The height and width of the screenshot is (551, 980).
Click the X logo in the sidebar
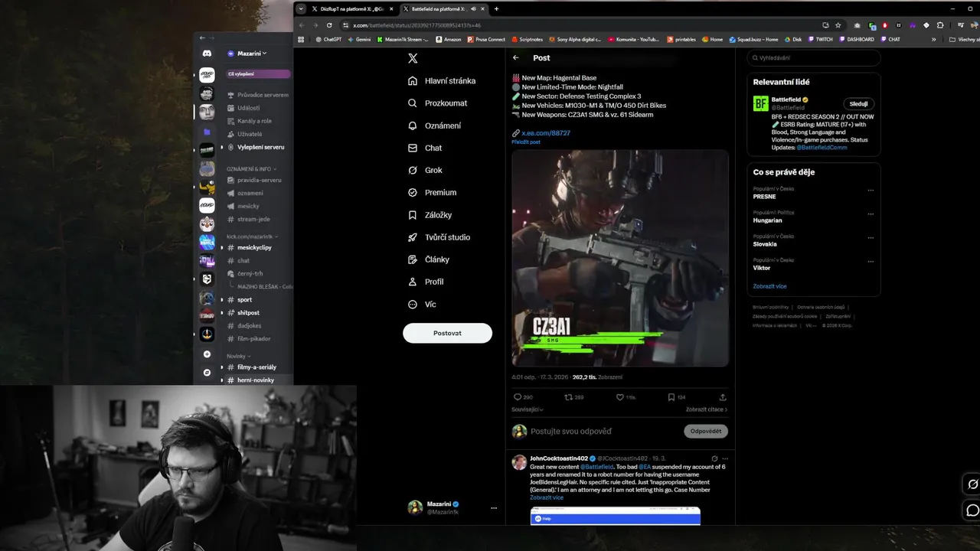pos(413,58)
